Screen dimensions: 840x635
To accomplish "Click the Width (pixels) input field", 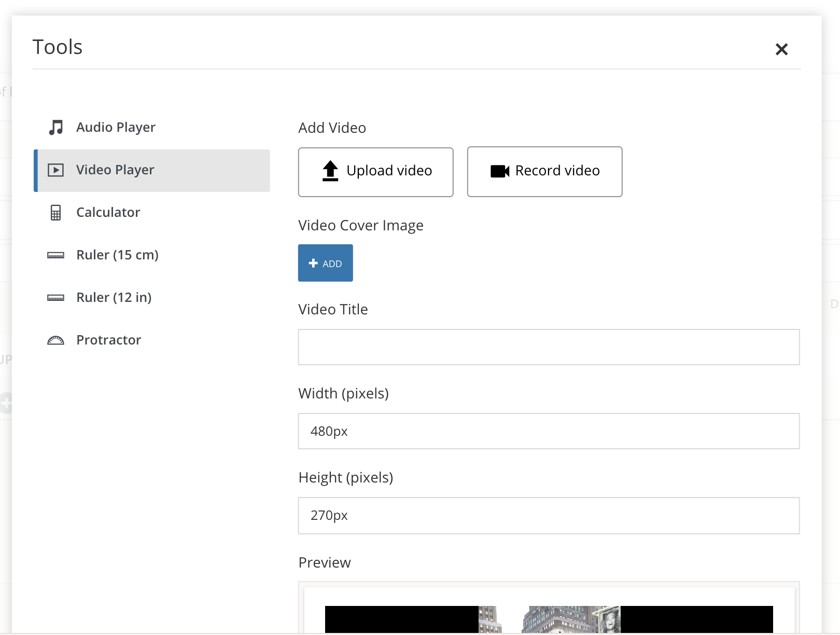I will click(549, 431).
